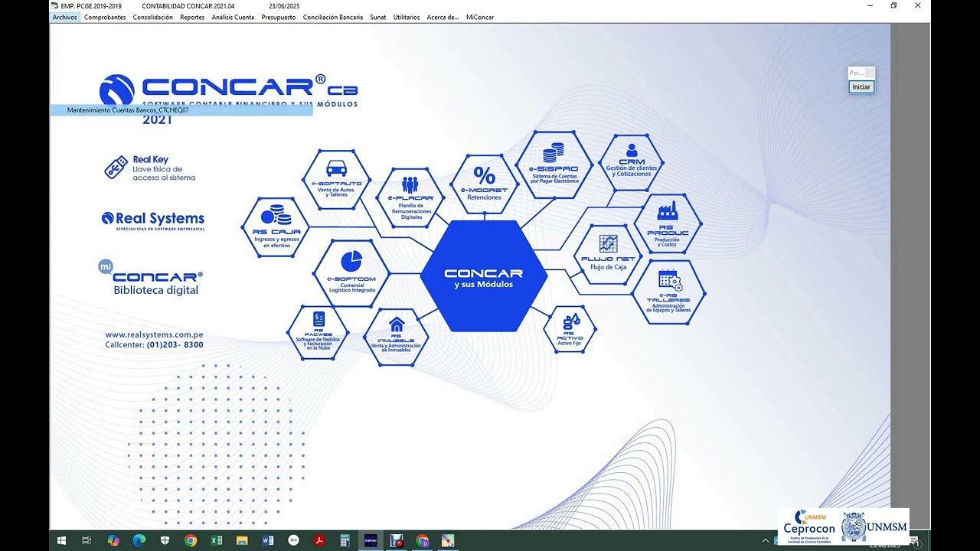This screenshot has width=980, height=551.
Task: Open the Reportes menu
Action: pos(192,17)
